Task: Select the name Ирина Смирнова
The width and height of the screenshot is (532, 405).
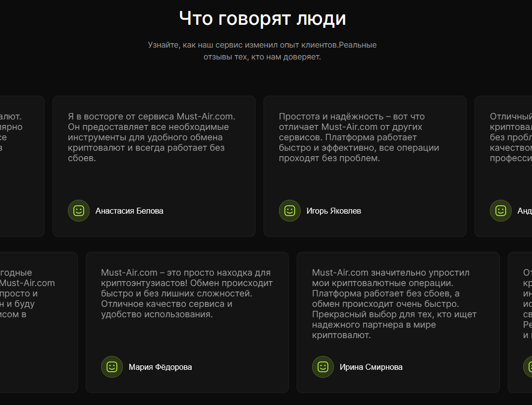Action: point(371,367)
